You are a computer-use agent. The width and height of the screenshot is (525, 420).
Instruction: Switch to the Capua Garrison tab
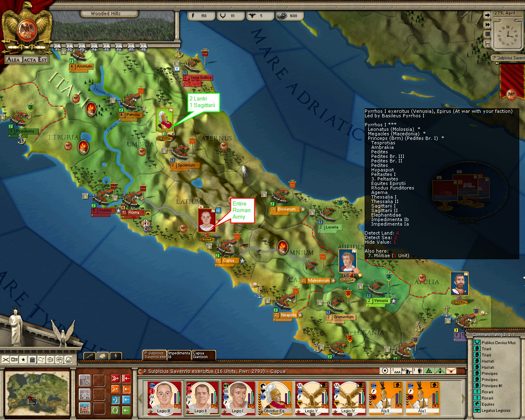(203, 355)
